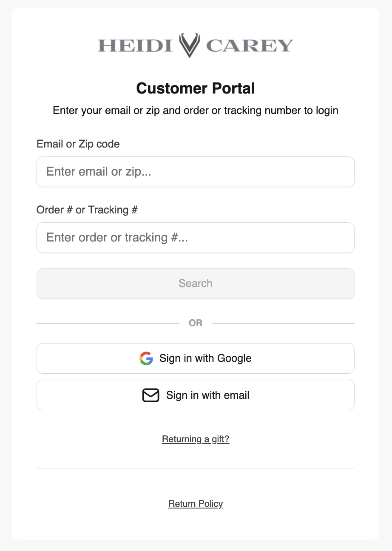The image size is (392, 551).
Task: Click the HEIDI wordmark in the logo
Action: point(135,45)
